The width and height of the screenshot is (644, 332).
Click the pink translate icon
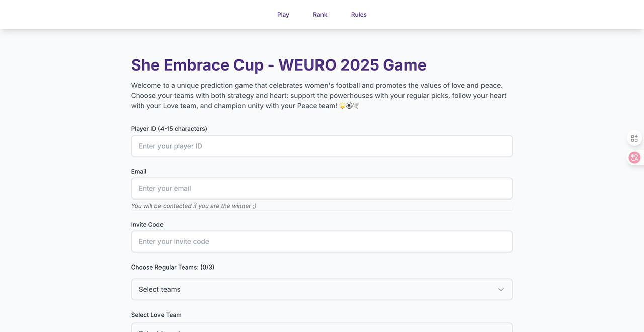(x=634, y=158)
